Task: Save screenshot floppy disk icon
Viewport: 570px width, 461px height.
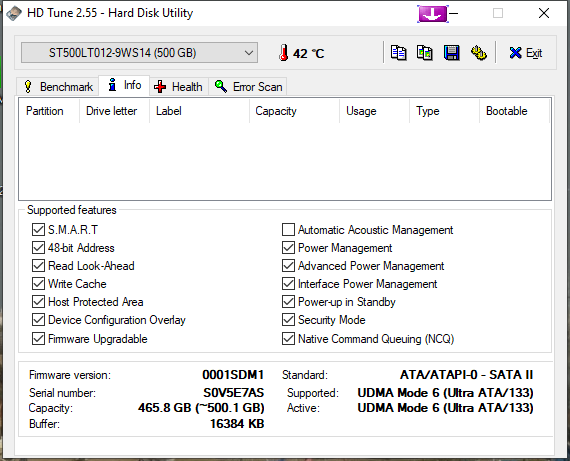Action: coord(451,53)
